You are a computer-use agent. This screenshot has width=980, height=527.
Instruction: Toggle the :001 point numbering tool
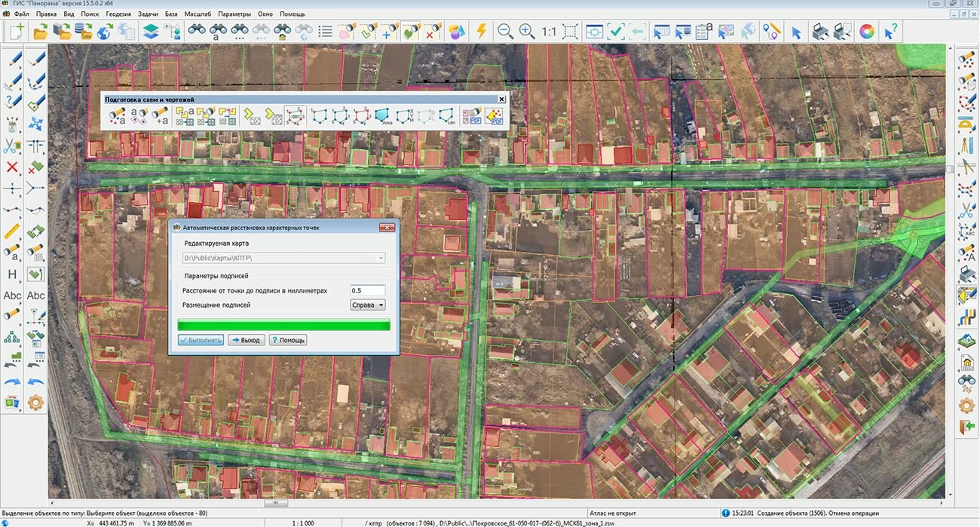click(x=295, y=115)
